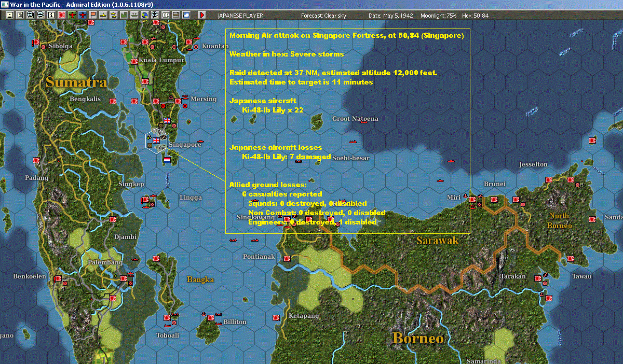The width and height of the screenshot is (623, 364).
Task: Click the Groot Natoena island label
Action: click(x=355, y=119)
